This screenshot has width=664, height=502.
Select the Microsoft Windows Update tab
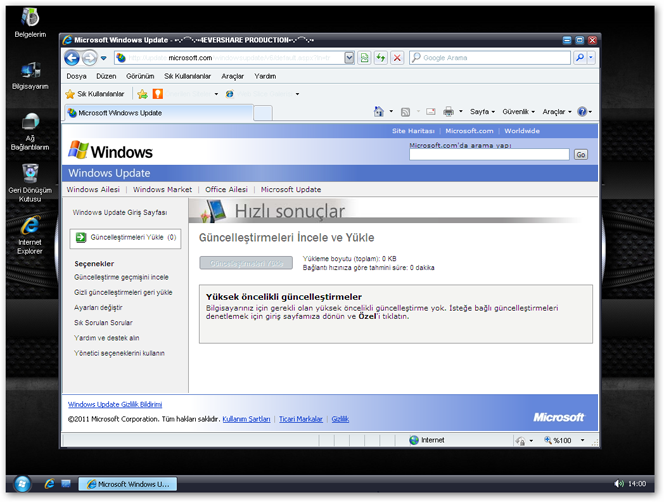tap(159, 113)
